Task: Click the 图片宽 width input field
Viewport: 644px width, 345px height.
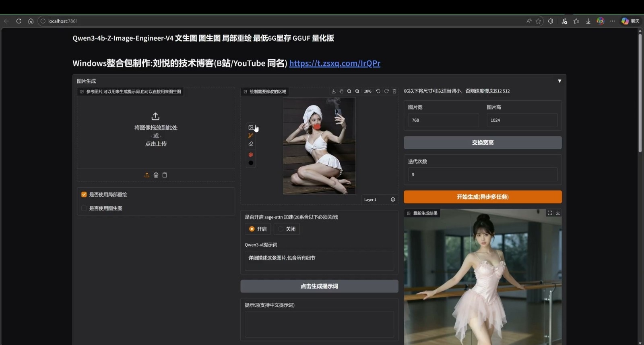Action: 443,120
